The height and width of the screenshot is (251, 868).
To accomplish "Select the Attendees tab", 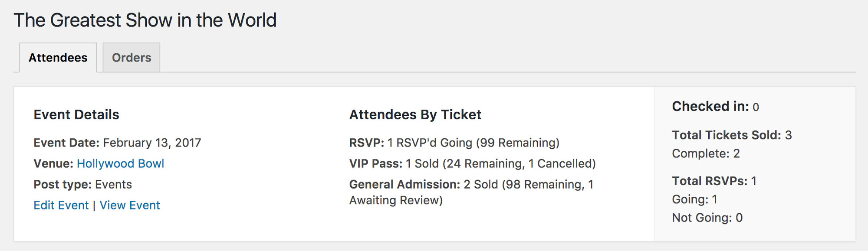I will tap(58, 57).
